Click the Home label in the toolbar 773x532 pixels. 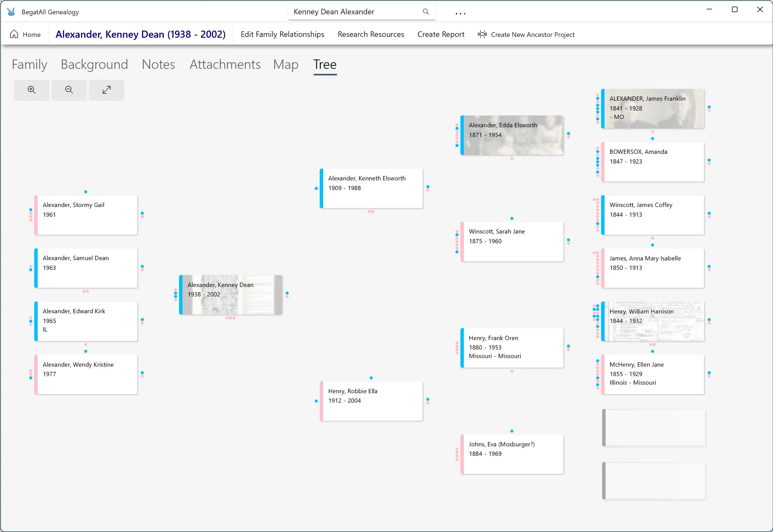(x=32, y=35)
